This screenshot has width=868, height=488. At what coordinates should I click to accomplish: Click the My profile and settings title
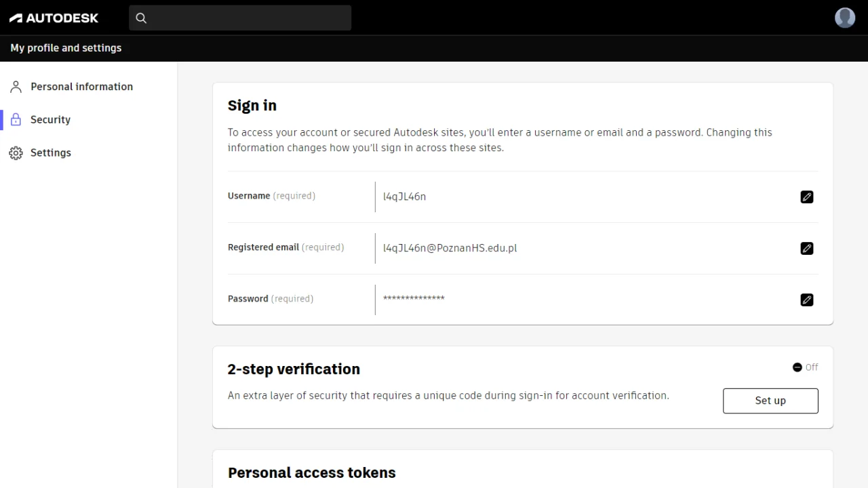coord(66,48)
